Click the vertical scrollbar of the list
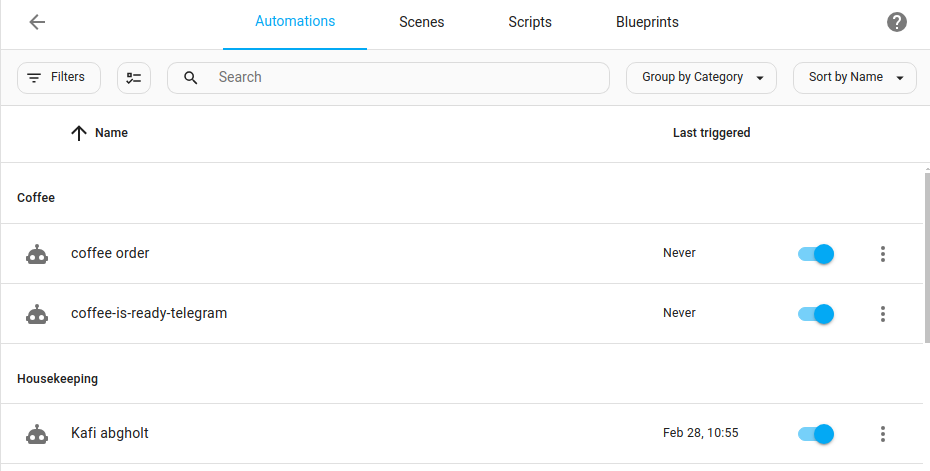The height and width of the screenshot is (471, 930). tap(926, 260)
